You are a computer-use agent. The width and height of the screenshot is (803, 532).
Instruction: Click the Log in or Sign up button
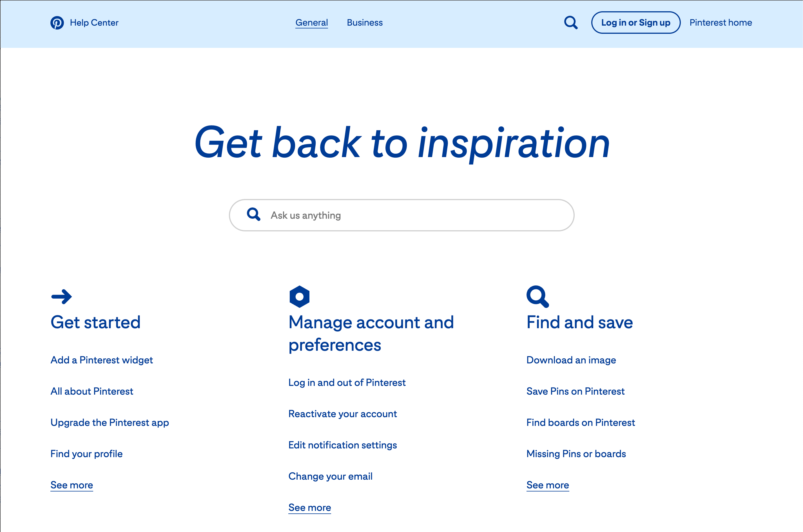635,23
